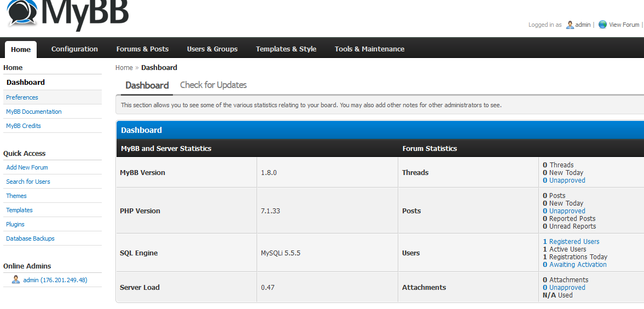Screen dimensions: 644x309
Task: Click the MyBB Version value 1.8.0
Action: [x=269, y=173]
